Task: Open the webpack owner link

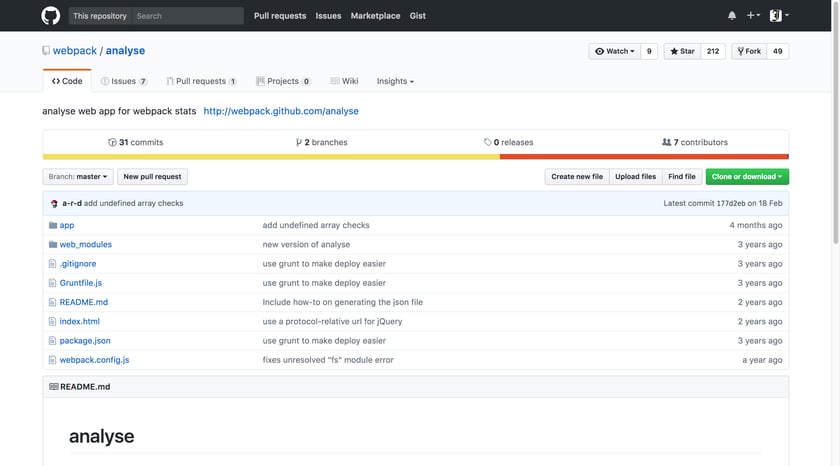Action: pyautogui.click(x=74, y=50)
